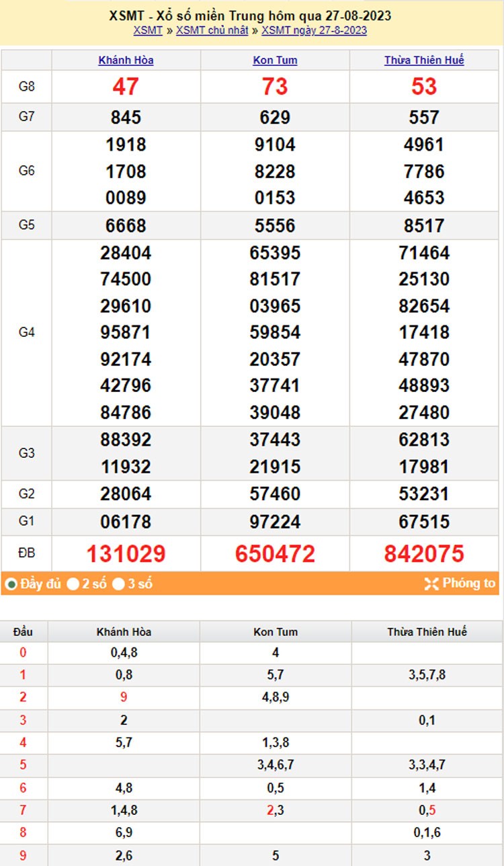Select the 2 số radio option
504x866 pixels.
73,584
